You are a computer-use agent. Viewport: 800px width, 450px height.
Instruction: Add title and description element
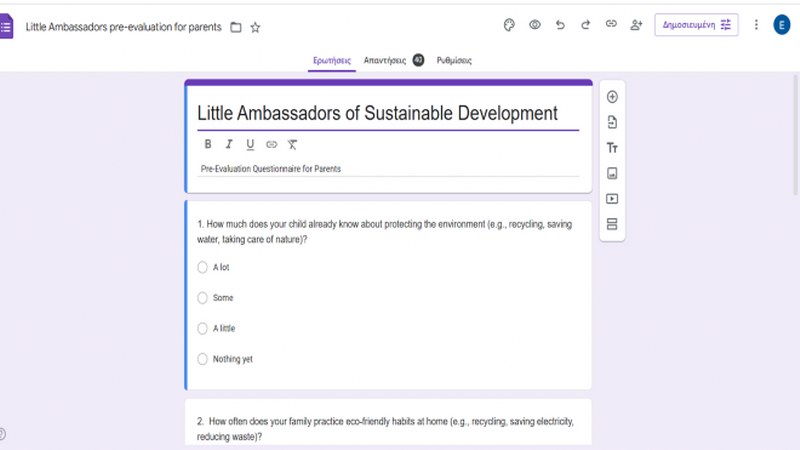tap(612, 148)
